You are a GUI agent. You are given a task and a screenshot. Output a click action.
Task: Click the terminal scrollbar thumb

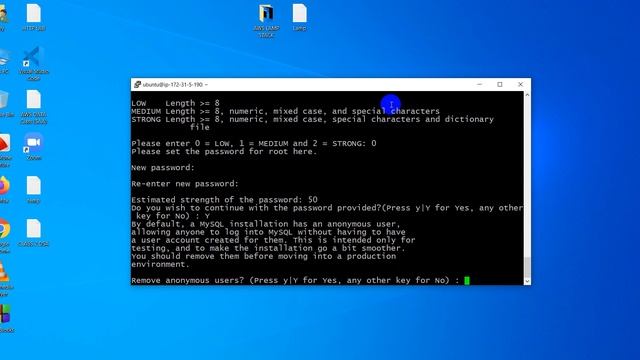click(527, 267)
